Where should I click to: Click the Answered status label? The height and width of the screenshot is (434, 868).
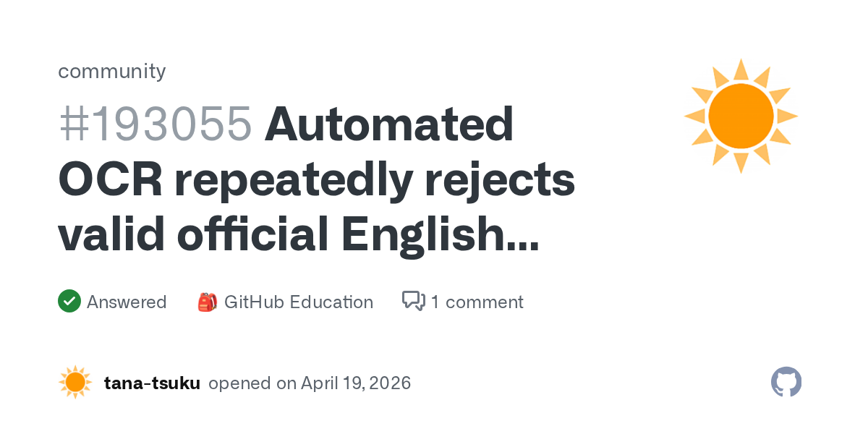pyautogui.click(x=127, y=302)
